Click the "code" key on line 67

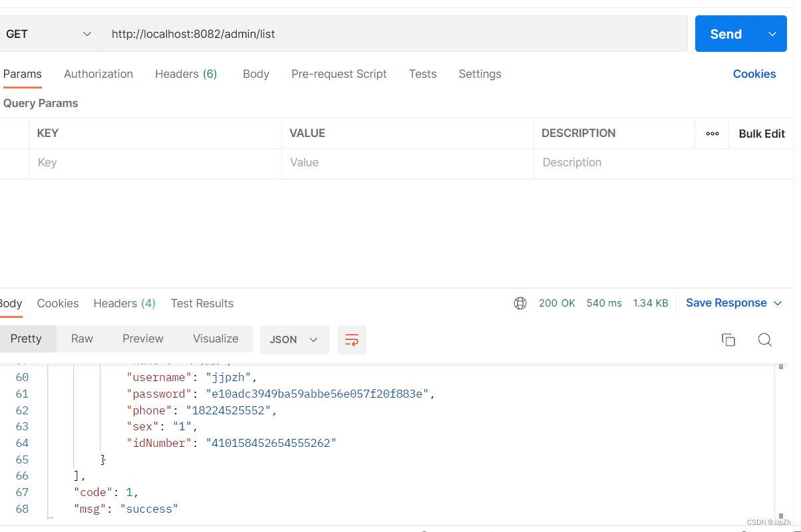[x=93, y=493]
